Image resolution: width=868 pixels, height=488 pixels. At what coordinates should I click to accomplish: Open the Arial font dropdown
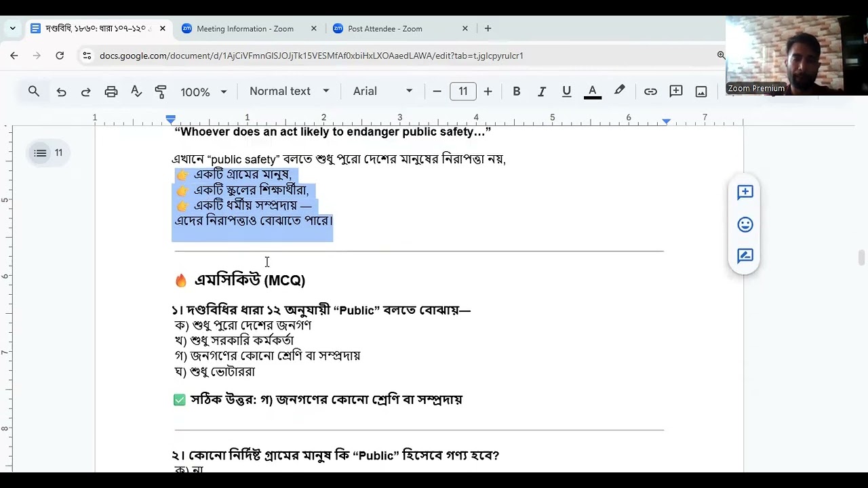tap(382, 91)
